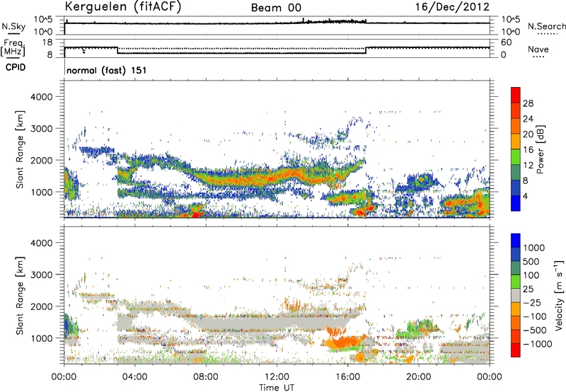Select the "16:00" time axis label
The width and height of the screenshot is (566, 392).
pyautogui.click(x=347, y=377)
